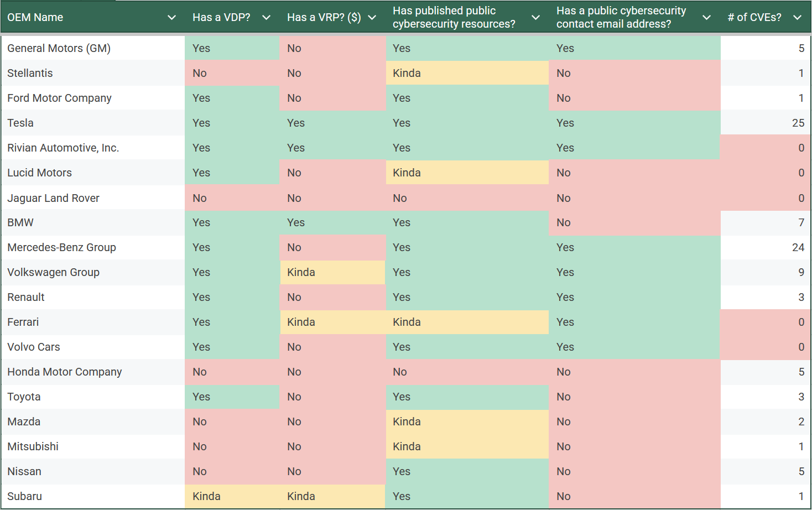
Task: Select the OEM Name header text
Action: click(35, 18)
